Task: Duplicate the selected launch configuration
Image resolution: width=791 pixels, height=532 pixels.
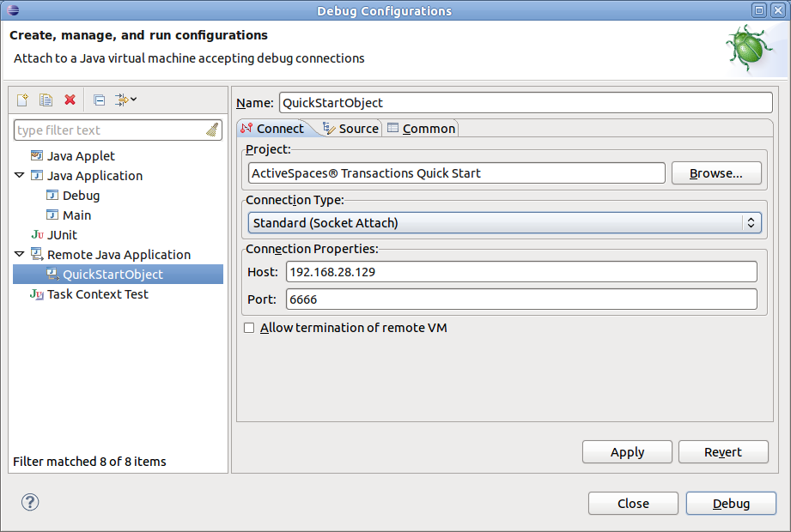Action: tap(45, 100)
